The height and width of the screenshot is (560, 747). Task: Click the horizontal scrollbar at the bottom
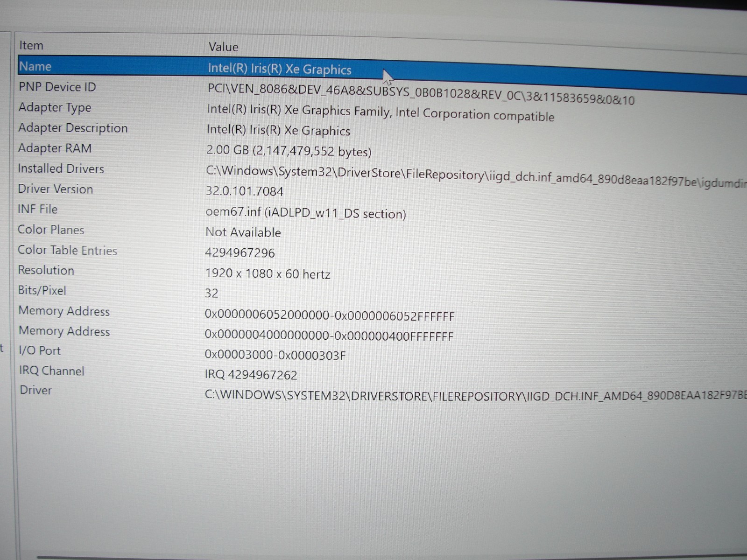pyautogui.click(x=391, y=557)
